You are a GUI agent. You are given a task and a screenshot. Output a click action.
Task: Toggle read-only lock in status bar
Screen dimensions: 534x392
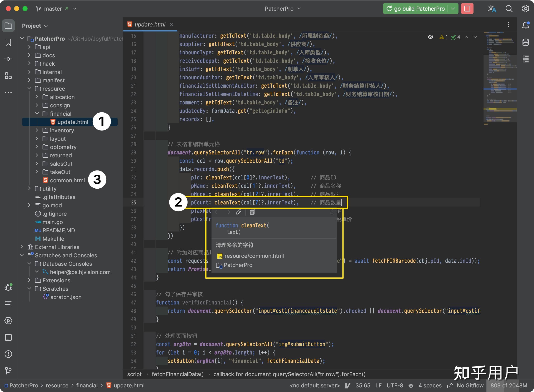pyautogui.click(x=450, y=386)
